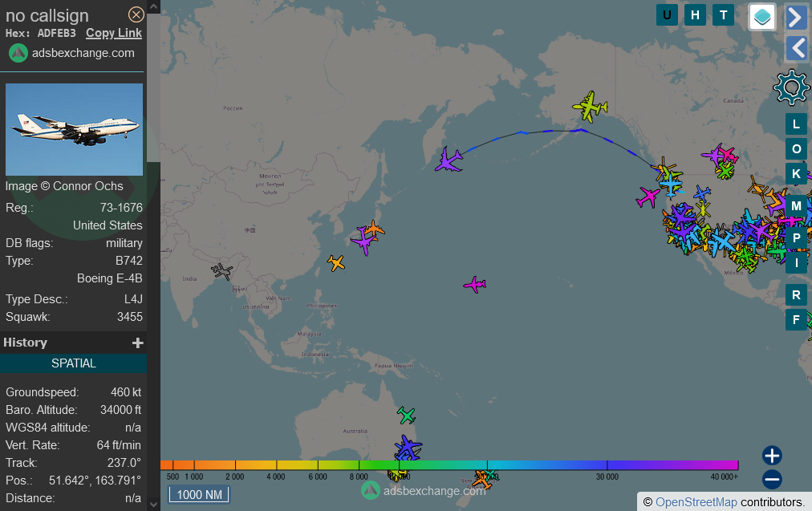Image resolution: width=812 pixels, height=511 pixels.
Task: Click the Boeing E-4B type name
Action: (x=110, y=278)
